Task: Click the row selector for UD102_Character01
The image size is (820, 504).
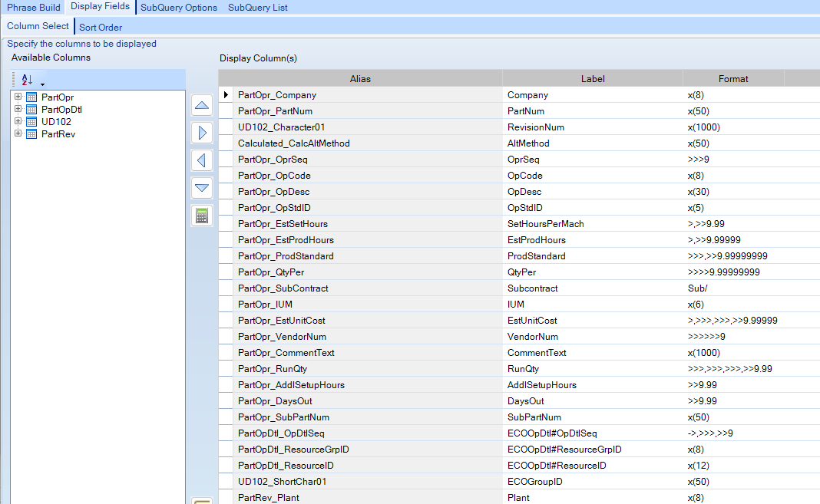Action: [x=226, y=127]
